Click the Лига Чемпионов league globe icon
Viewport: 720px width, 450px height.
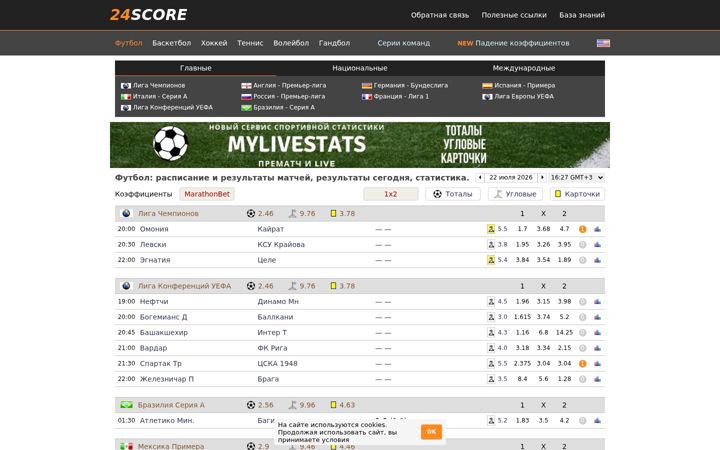[126, 214]
